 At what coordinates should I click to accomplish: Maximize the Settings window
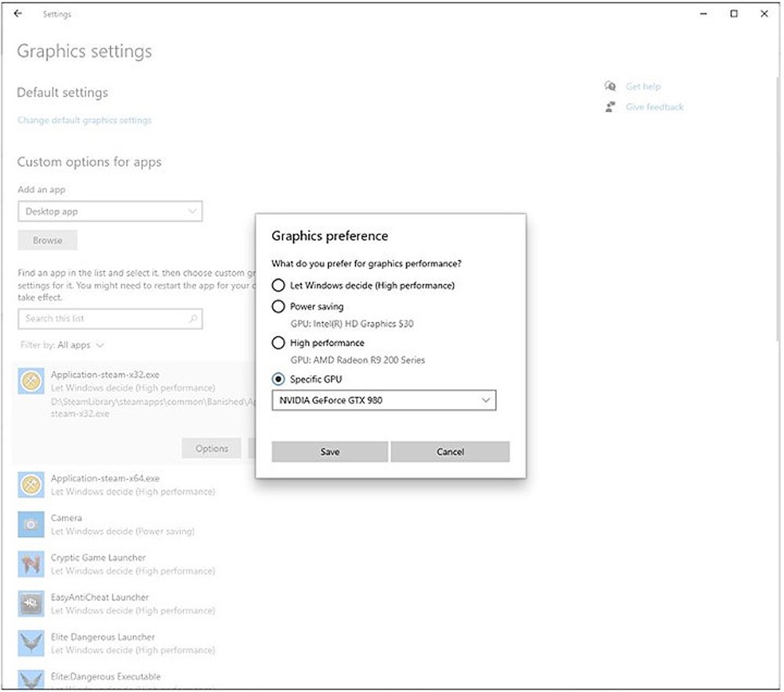tap(734, 14)
